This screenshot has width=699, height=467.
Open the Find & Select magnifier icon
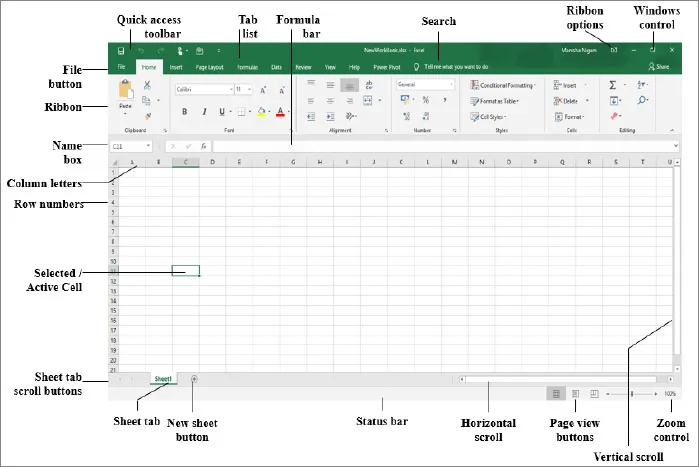pos(641,101)
